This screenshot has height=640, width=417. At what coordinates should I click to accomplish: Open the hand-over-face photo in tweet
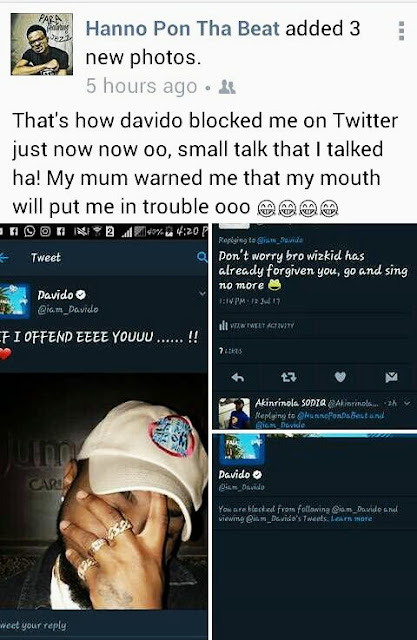(104, 491)
